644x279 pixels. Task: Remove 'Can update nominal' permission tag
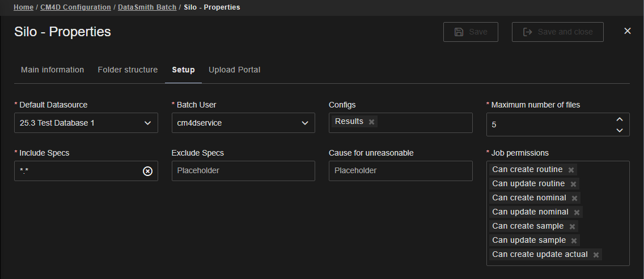577,213
